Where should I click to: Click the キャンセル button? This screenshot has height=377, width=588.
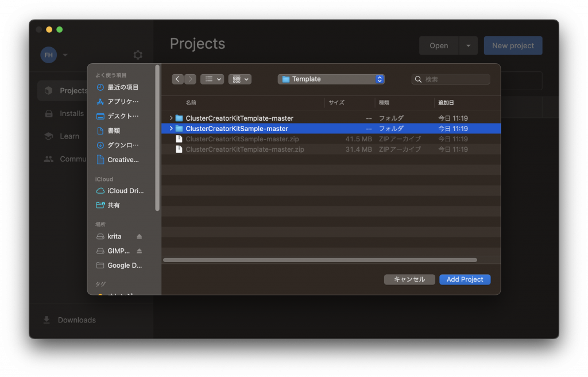409,279
